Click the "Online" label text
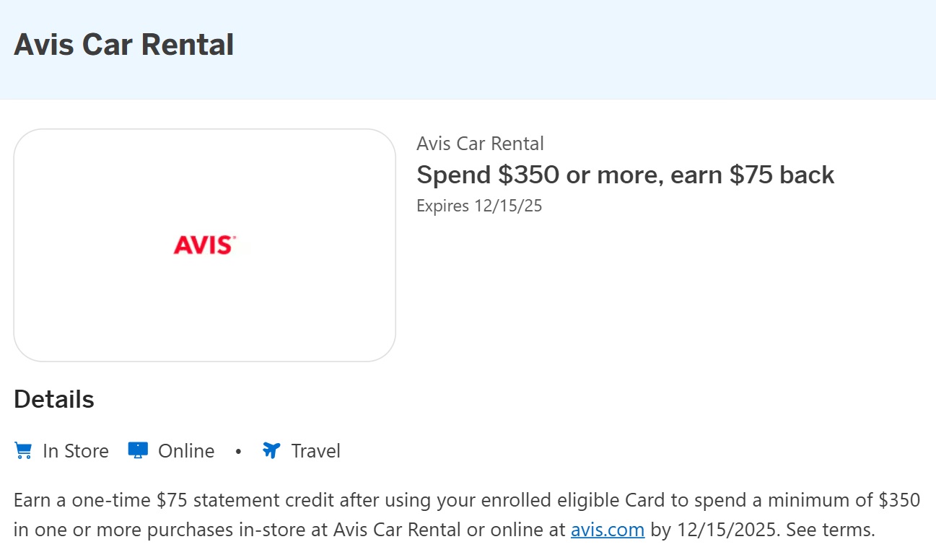936x560 pixels. click(185, 450)
